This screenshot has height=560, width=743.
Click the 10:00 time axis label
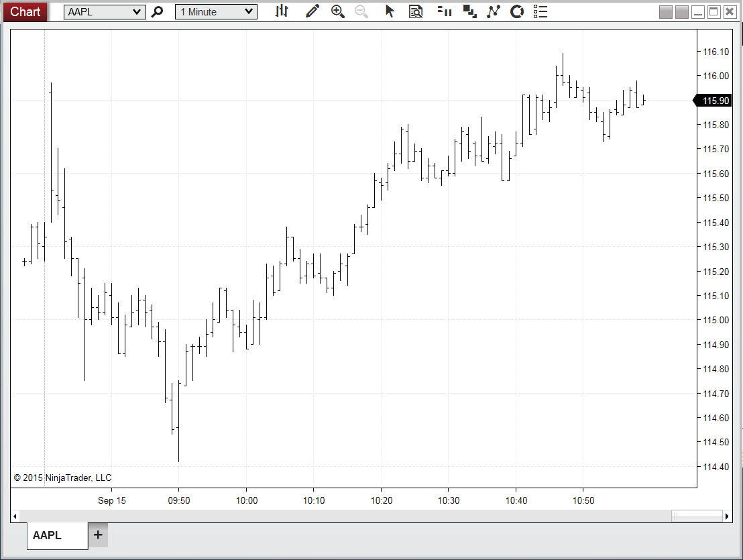[247, 501]
